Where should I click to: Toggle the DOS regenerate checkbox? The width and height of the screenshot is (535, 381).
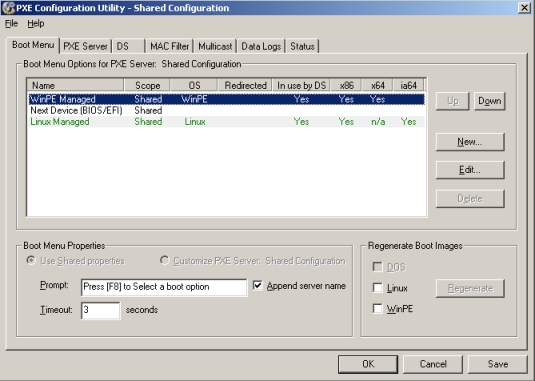[x=377, y=267]
